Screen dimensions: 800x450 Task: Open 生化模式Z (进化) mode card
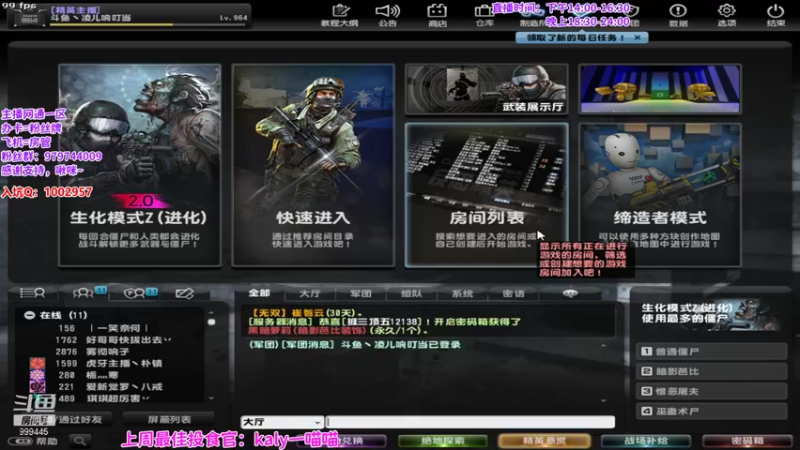[x=140, y=165]
